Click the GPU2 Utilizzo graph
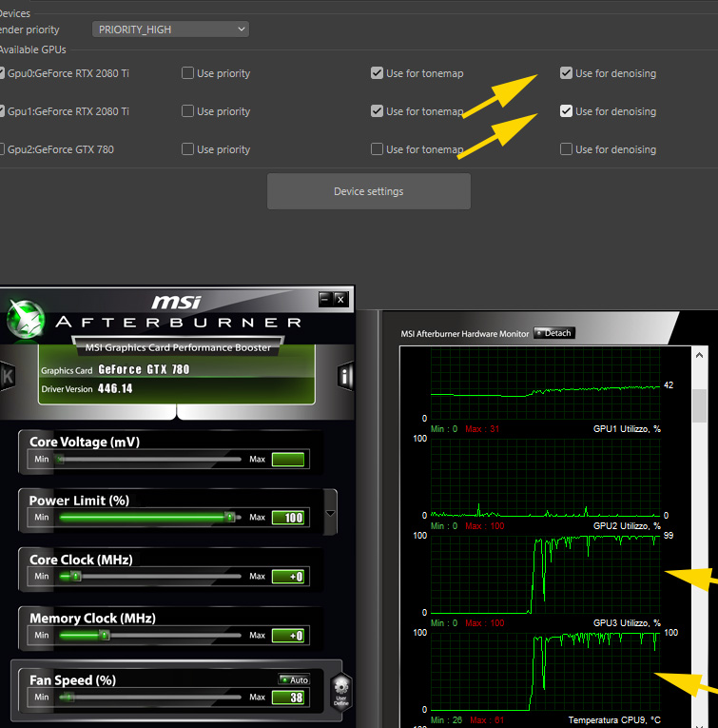 545,575
